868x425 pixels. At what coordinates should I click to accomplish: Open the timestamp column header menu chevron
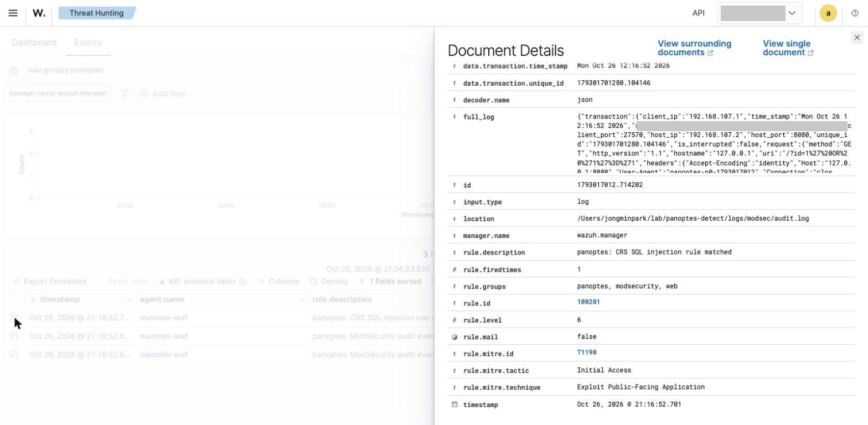[129, 299]
